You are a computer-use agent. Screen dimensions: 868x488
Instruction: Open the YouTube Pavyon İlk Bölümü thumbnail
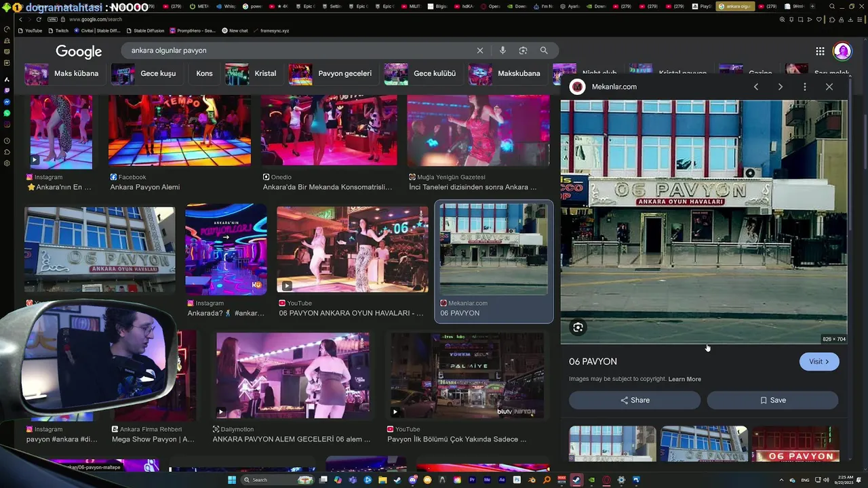tap(467, 375)
